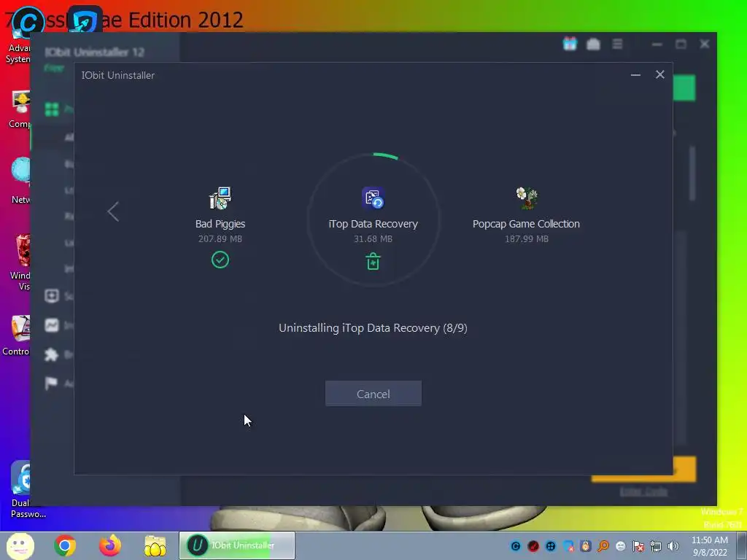Image resolution: width=747 pixels, height=560 pixels.
Task: Open the gift icon in the main window
Action: click(x=570, y=44)
